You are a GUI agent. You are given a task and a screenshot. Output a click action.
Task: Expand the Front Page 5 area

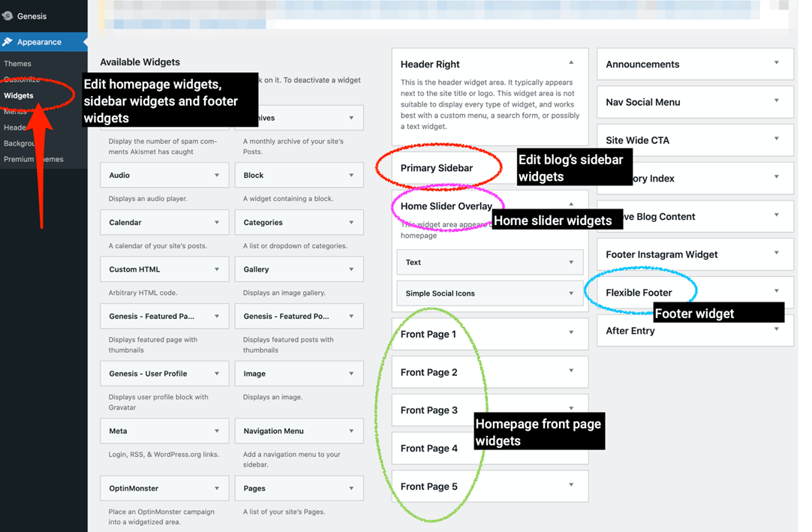571,485
